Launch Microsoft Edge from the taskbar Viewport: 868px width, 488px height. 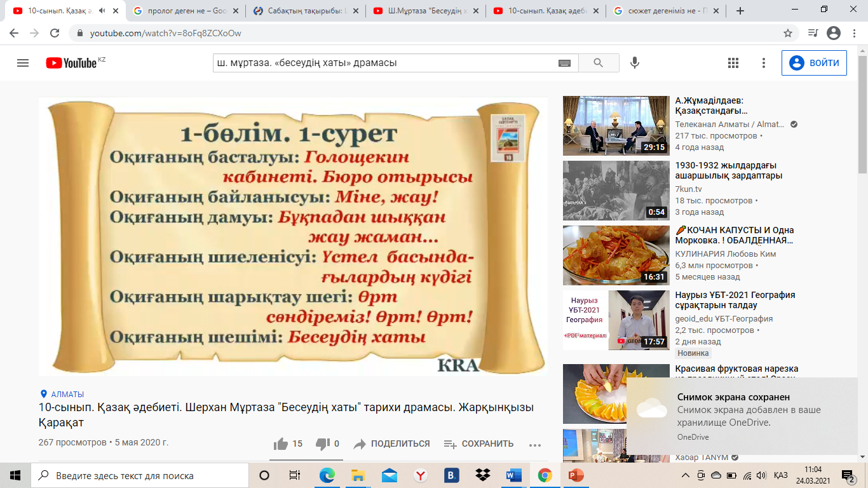(x=327, y=475)
